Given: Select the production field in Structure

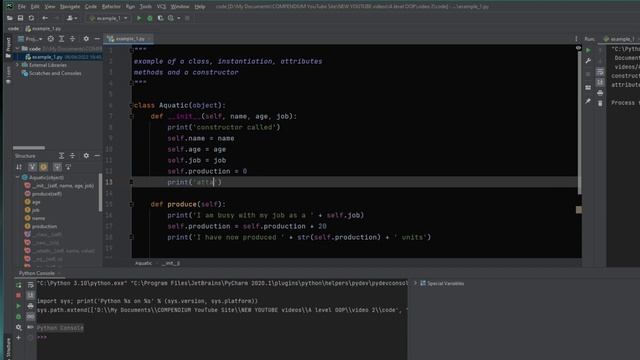Looking at the screenshot, I should pos(41,227).
